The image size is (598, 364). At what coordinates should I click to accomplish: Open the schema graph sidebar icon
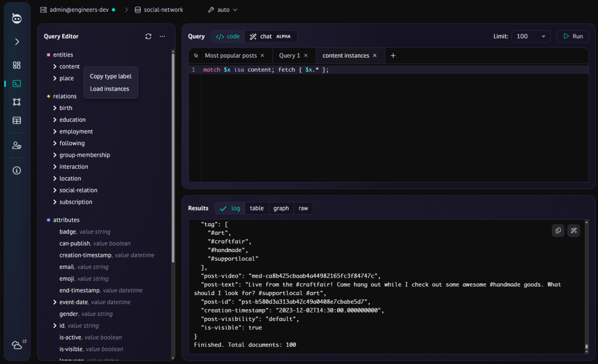pyautogui.click(x=17, y=102)
